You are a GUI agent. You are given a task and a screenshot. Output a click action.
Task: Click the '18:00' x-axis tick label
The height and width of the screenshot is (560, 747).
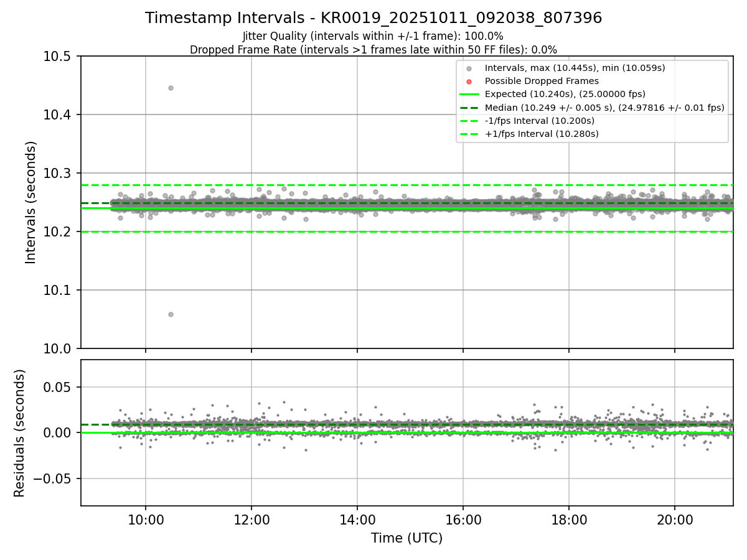pyautogui.click(x=569, y=519)
